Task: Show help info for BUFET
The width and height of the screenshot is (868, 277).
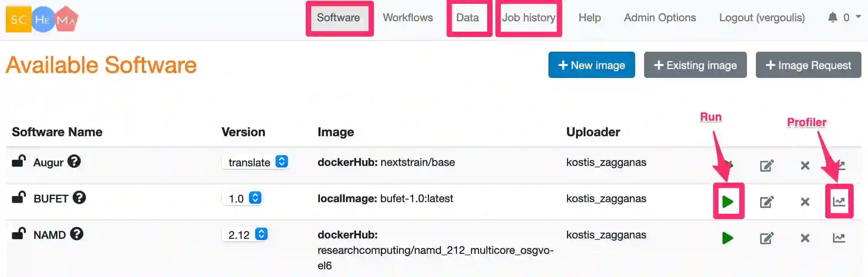Action: 79,198
